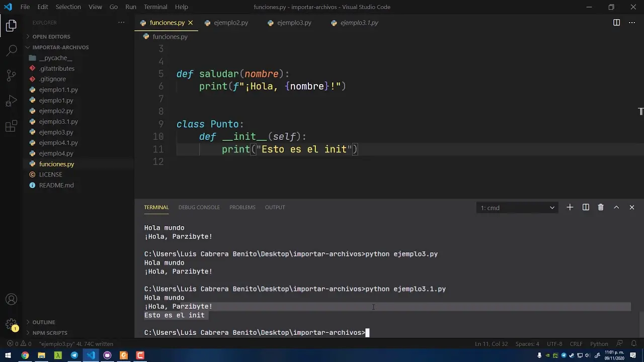Switch to the ejemplo2.py editor tab
Image resolution: width=644 pixels, height=362 pixels.
coord(230,23)
